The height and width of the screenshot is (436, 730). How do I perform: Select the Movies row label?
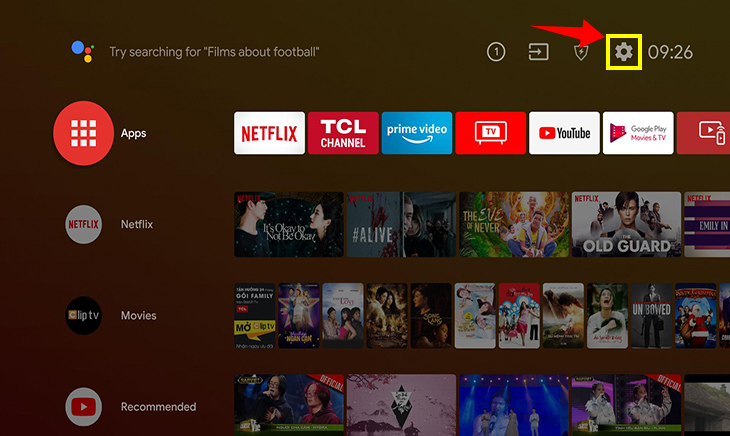pos(139,315)
